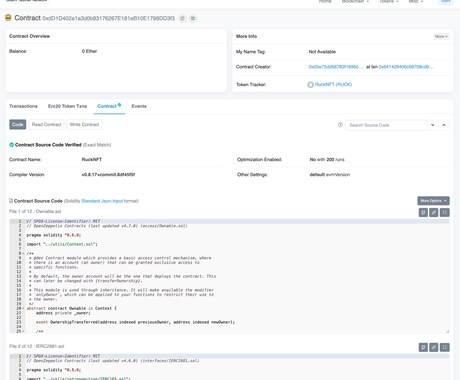This screenshot has width=460, height=380.
Task: Toggle fullscreen for Ownable.sol code
Action: coord(445,212)
